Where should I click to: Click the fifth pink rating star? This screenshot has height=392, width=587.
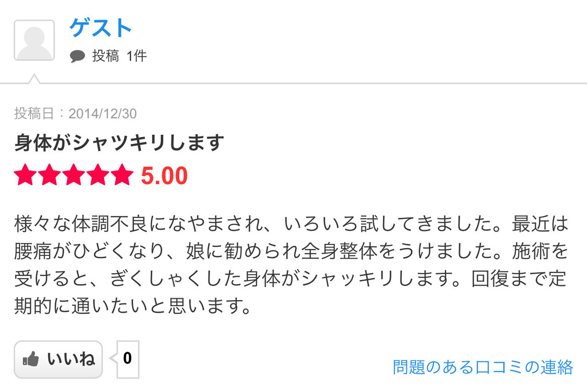[122, 176]
